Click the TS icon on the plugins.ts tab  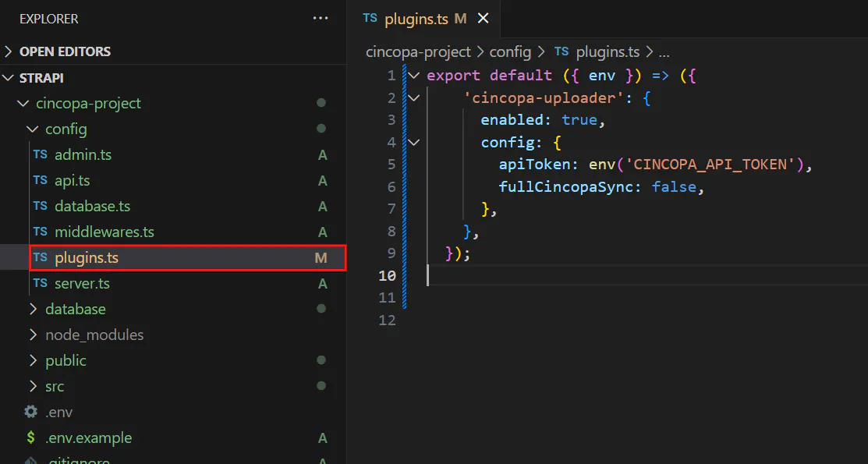(x=370, y=18)
